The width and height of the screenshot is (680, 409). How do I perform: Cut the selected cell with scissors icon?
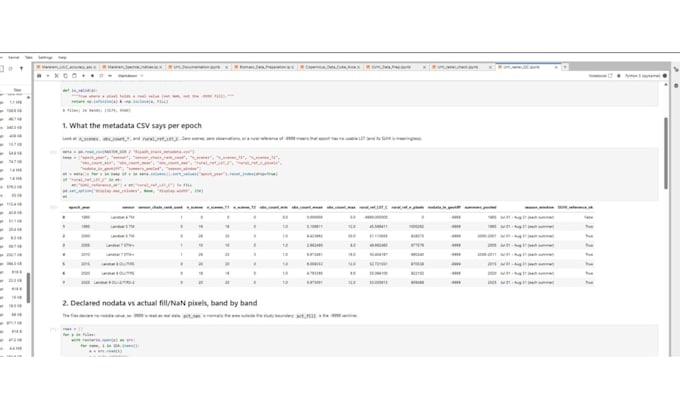[x=56, y=76]
